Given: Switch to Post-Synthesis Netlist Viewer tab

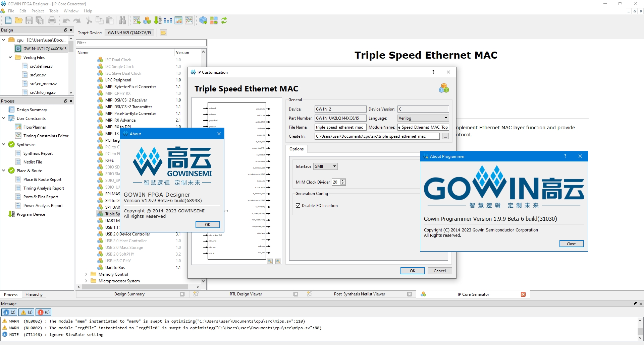Looking at the screenshot, I should click(x=360, y=294).
